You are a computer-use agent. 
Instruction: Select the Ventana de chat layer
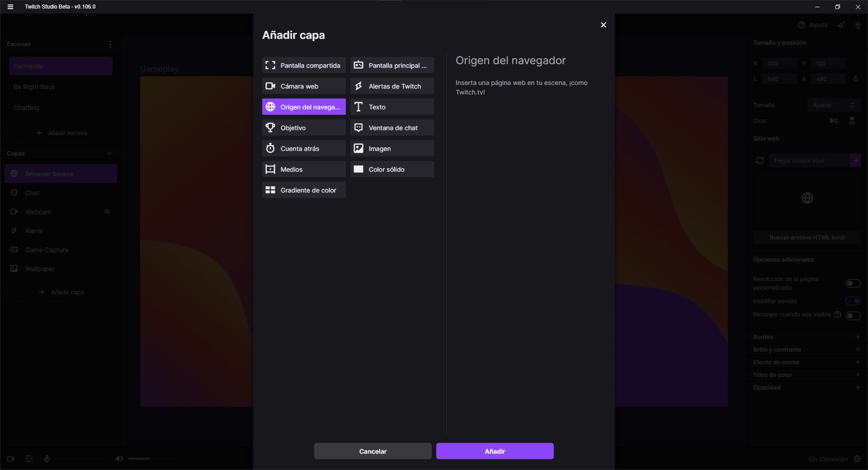coord(392,127)
